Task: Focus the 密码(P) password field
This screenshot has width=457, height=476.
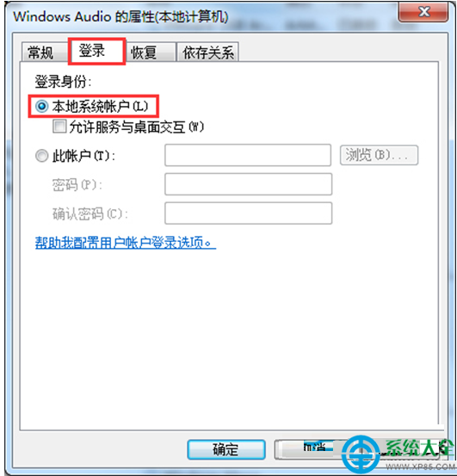Action: pos(248,184)
